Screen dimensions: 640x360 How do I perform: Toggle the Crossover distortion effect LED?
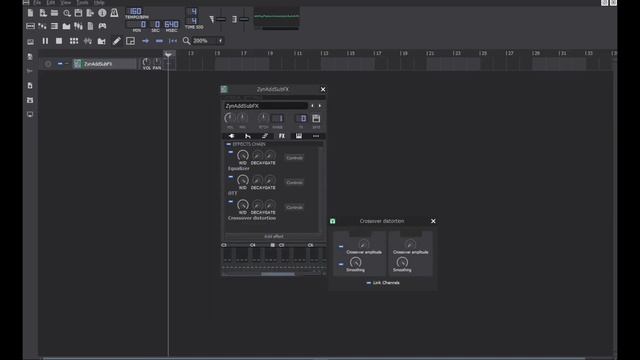pos(231,202)
